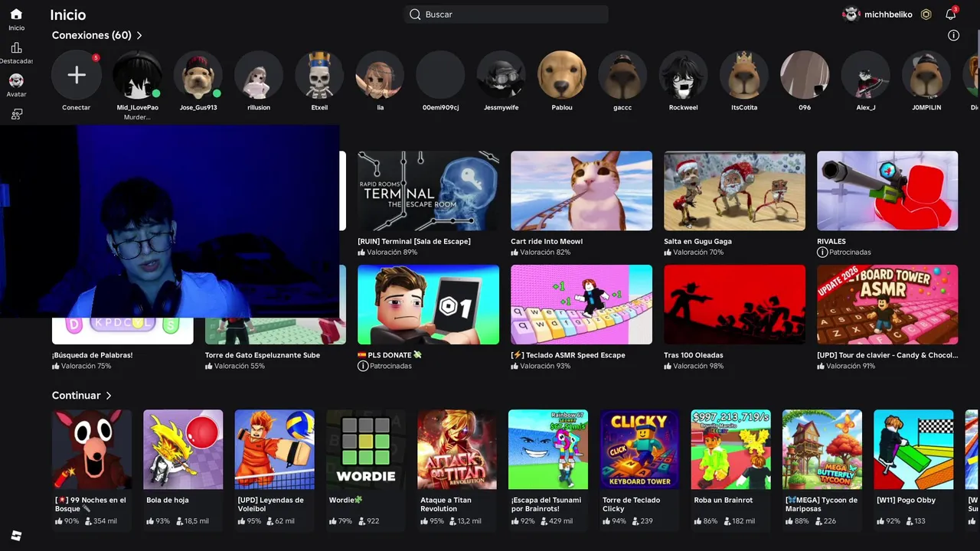980x551 pixels.
Task: Expand the Conexiones (60) chevron
Action: [139, 35]
